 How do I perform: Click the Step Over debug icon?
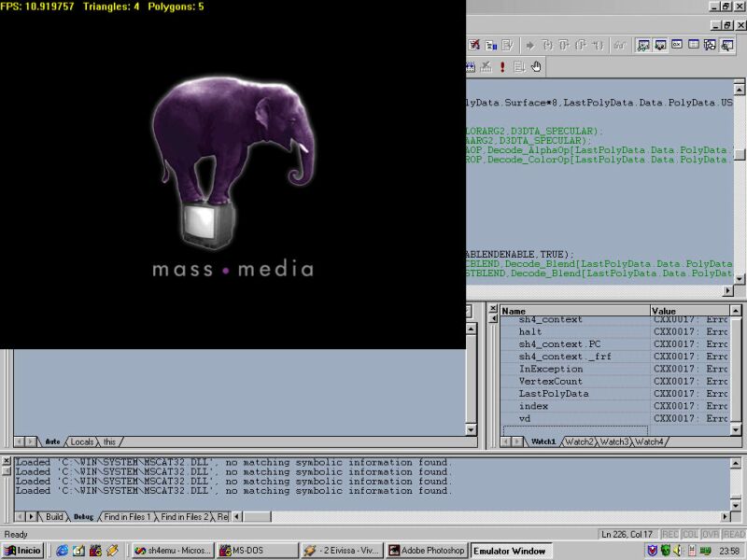[x=564, y=45]
